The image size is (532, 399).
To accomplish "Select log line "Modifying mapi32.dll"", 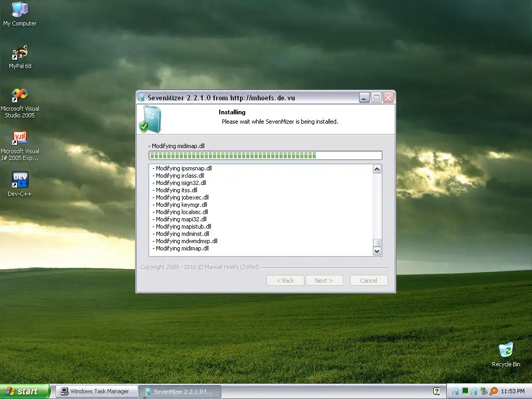I will [180, 219].
